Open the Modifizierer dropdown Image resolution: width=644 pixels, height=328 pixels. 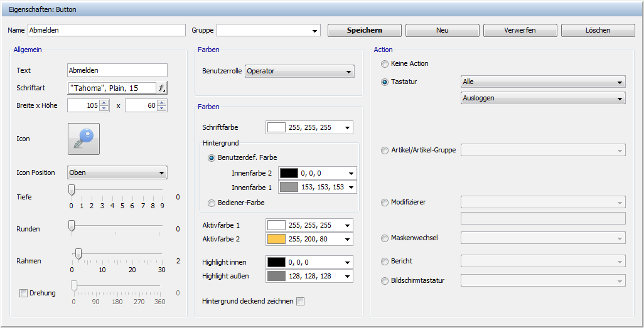pyautogui.click(x=543, y=203)
